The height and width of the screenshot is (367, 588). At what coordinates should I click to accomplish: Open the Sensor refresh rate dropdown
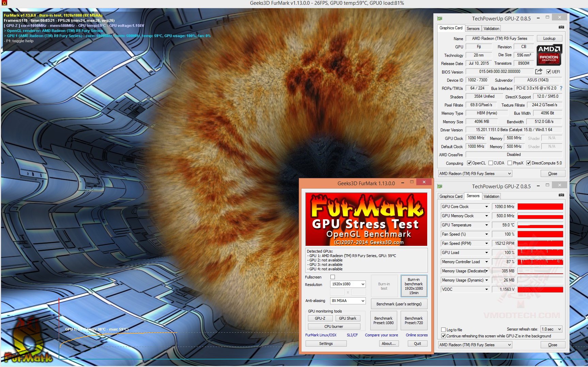[x=551, y=329]
